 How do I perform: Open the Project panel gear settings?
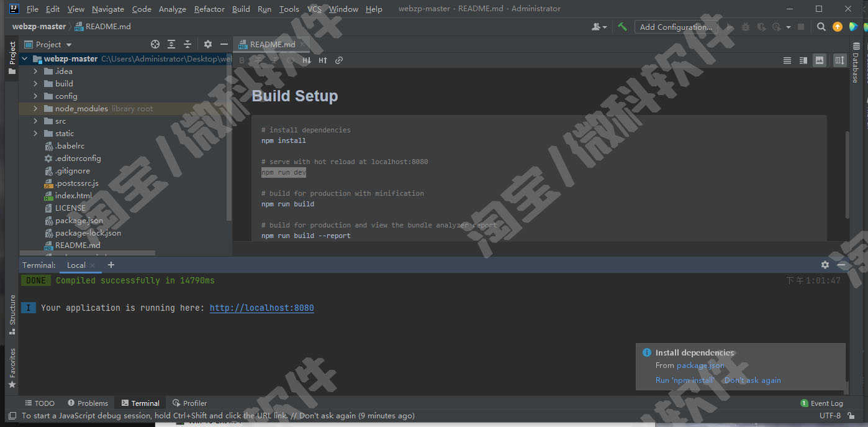(x=208, y=44)
